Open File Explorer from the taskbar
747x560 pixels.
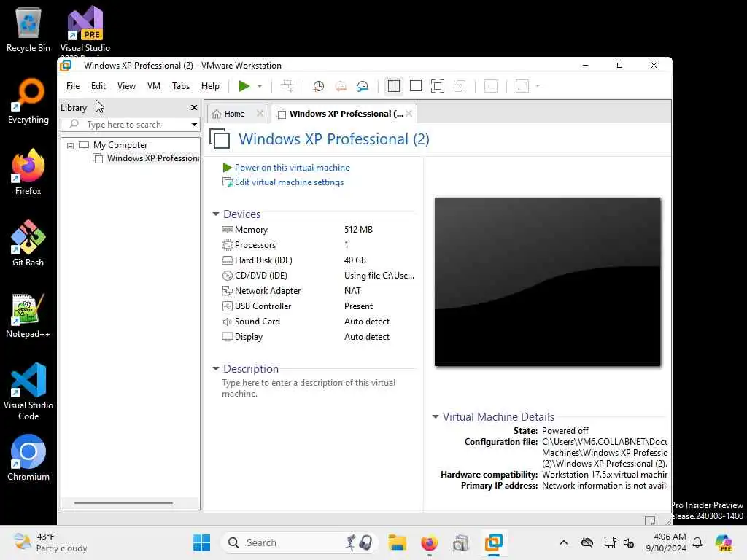point(397,542)
